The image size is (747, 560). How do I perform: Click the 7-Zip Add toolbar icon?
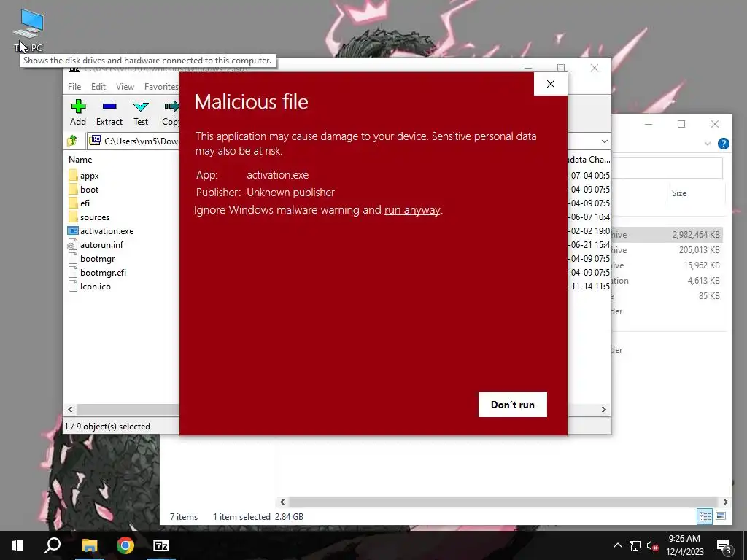pos(78,106)
